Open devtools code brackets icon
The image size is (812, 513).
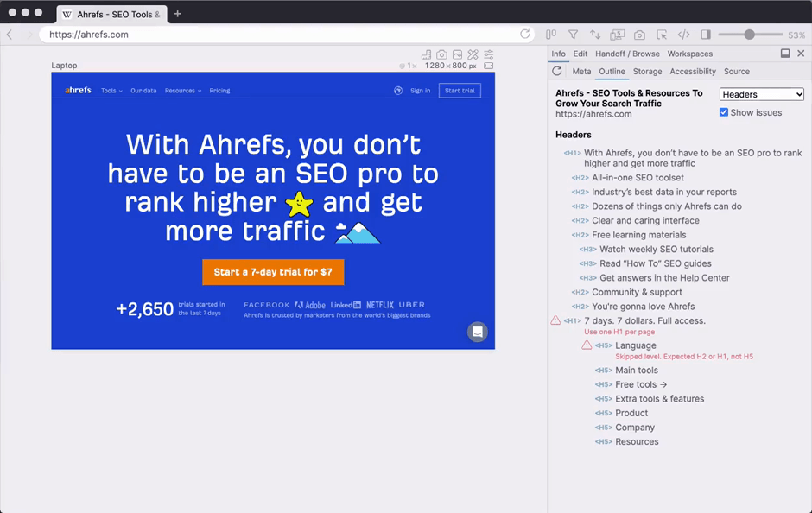click(683, 35)
